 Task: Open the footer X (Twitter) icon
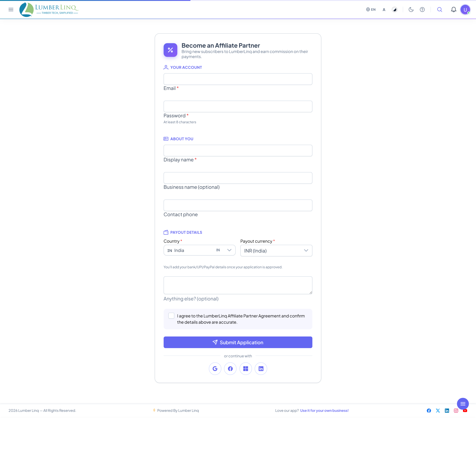pos(438,411)
